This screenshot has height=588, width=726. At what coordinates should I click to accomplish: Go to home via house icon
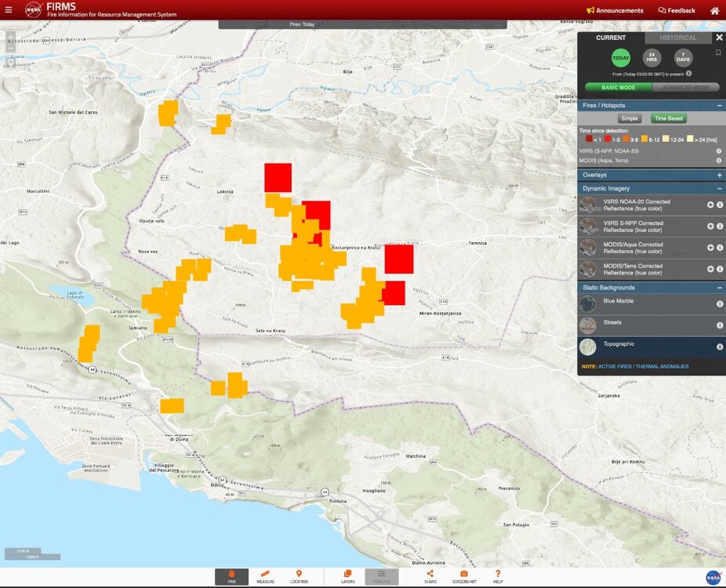pyautogui.click(x=714, y=11)
